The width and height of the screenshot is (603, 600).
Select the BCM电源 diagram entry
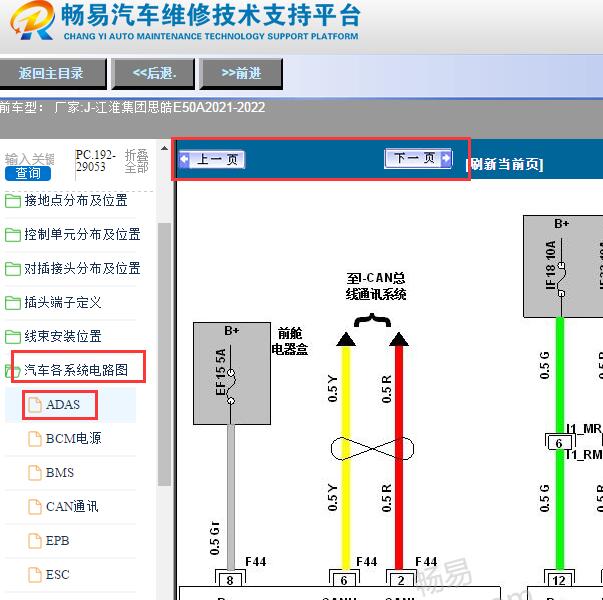[x=73, y=438]
